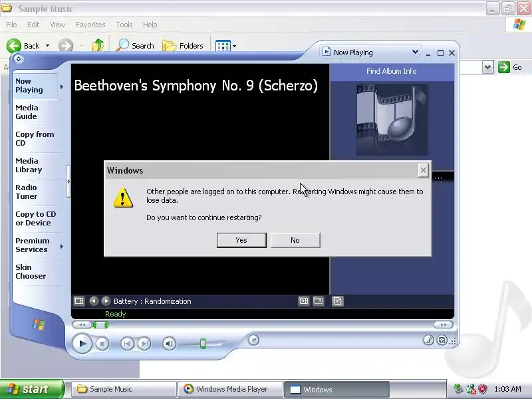
Task: Expand the Now Playing submenu arrow
Action: (x=62, y=86)
